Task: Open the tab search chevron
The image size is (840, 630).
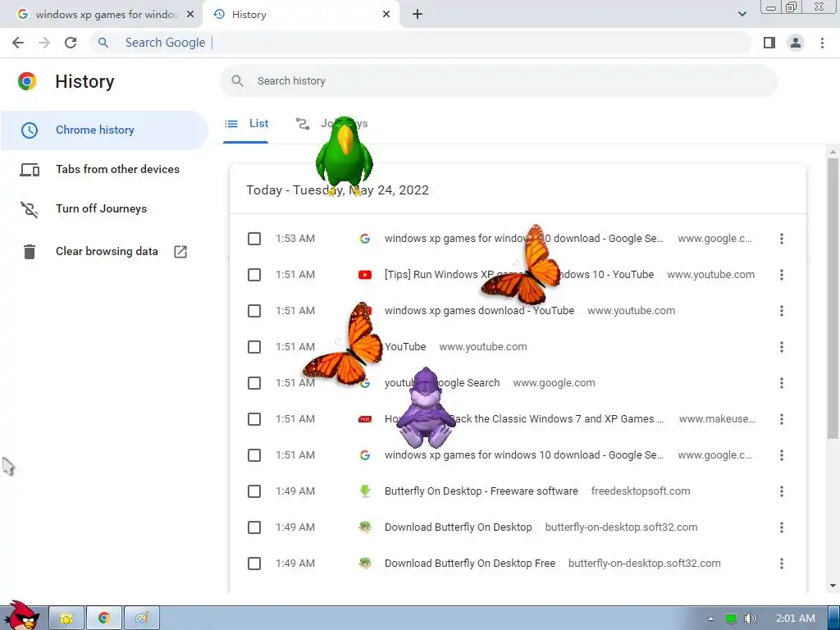Action: click(x=742, y=15)
